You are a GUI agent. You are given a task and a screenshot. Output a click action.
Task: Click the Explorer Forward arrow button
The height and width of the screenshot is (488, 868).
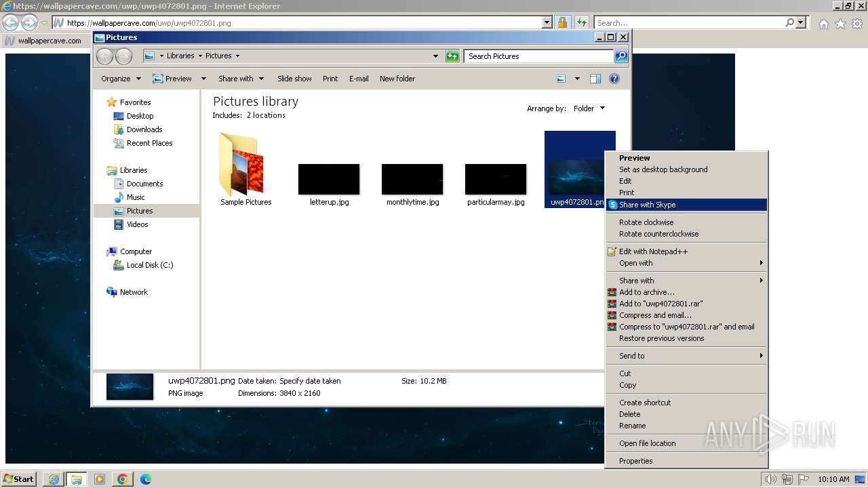[x=123, y=56]
